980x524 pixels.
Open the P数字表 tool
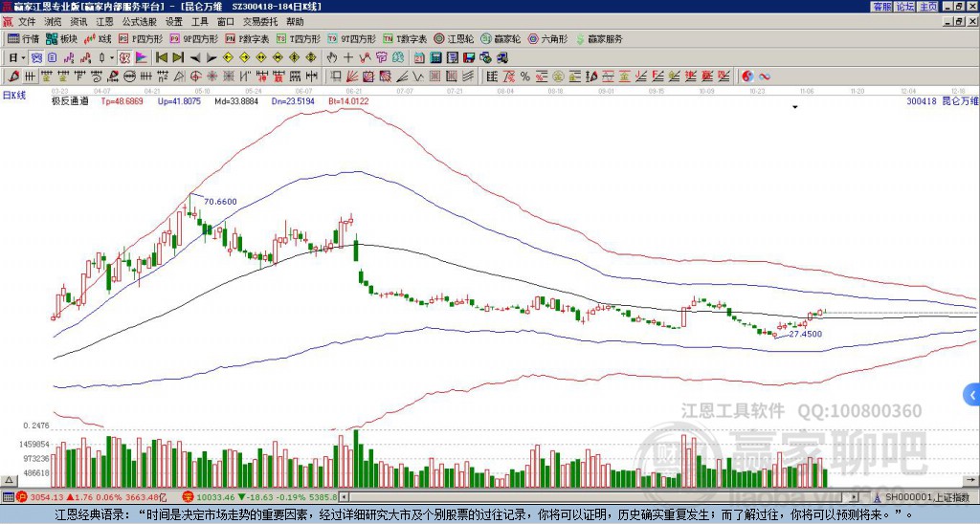click(248, 38)
